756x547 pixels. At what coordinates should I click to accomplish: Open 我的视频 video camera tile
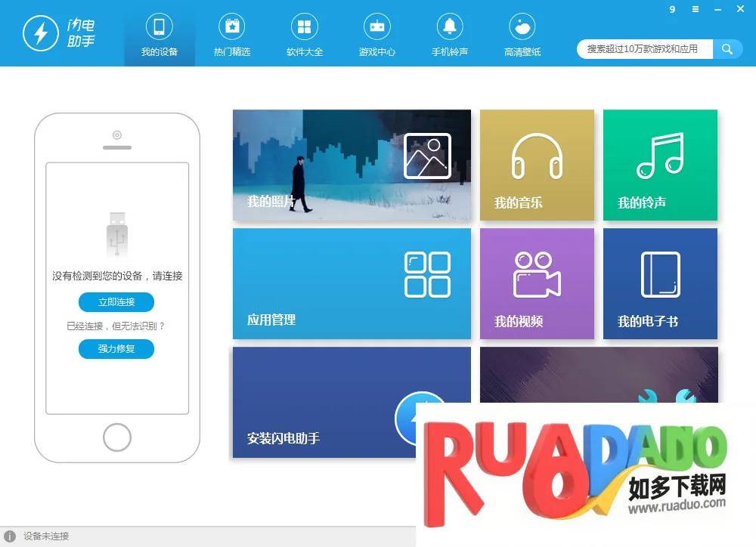coord(537,283)
